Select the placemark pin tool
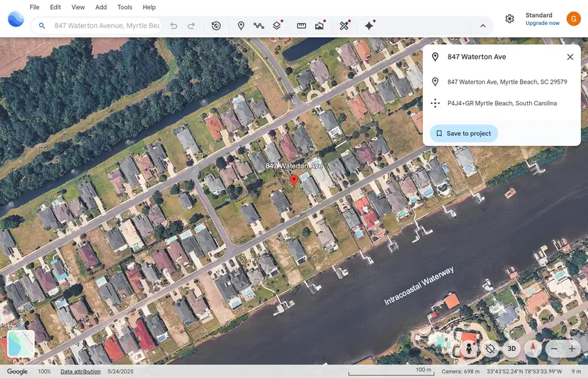 coord(240,26)
